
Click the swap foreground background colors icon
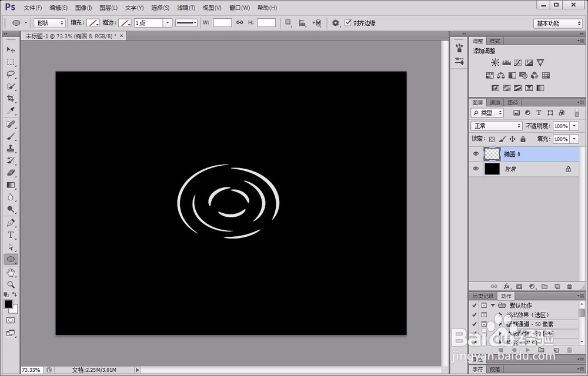pyautogui.click(x=14, y=295)
